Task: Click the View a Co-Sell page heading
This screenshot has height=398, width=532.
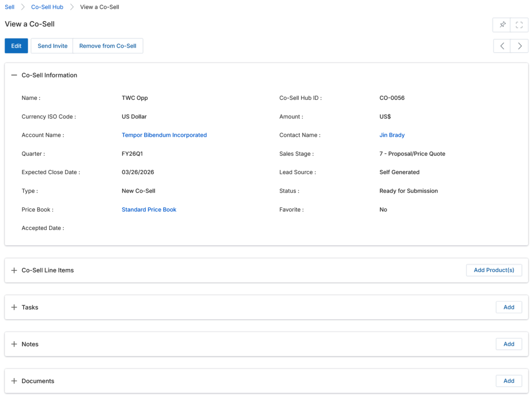Action: tap(30, 24)
